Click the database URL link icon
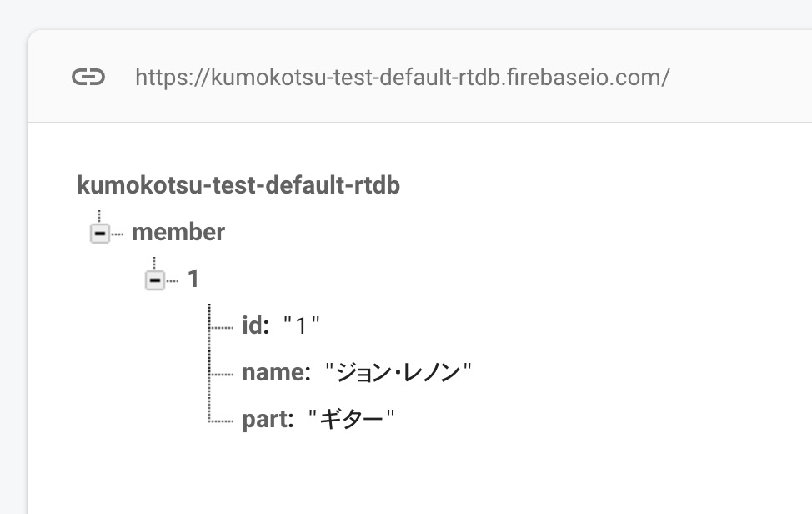The width and height of the screenshot is (812, 514). 88,78
